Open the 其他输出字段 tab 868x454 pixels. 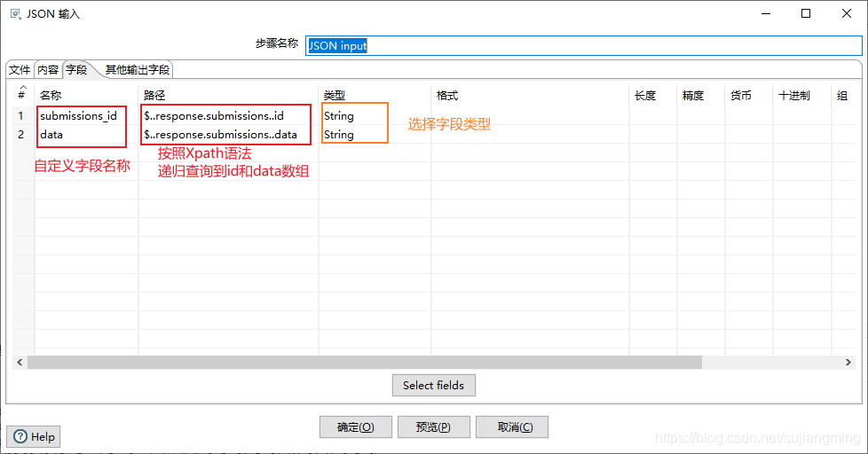coord(138,70)
